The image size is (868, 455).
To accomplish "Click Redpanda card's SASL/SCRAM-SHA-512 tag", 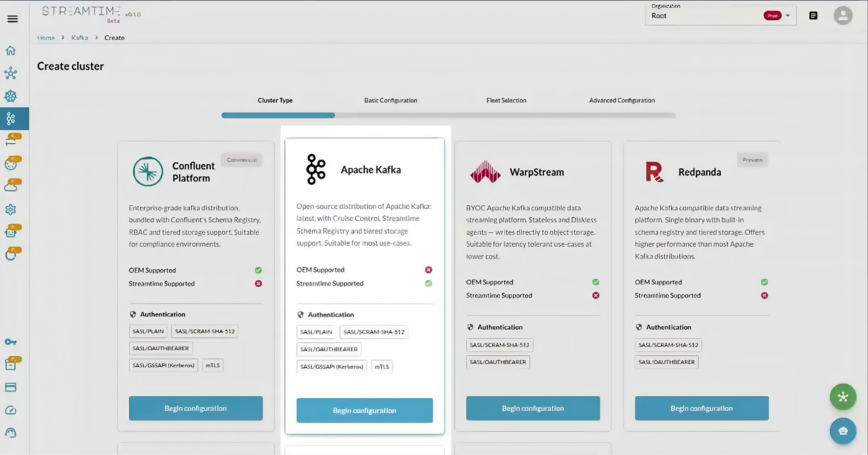I will tap(668, 345).
